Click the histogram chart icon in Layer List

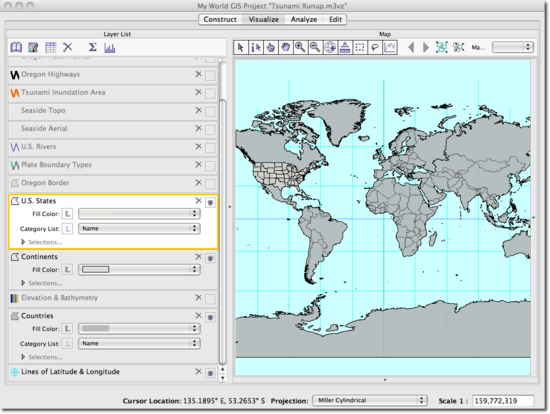(x=110, y=47)
